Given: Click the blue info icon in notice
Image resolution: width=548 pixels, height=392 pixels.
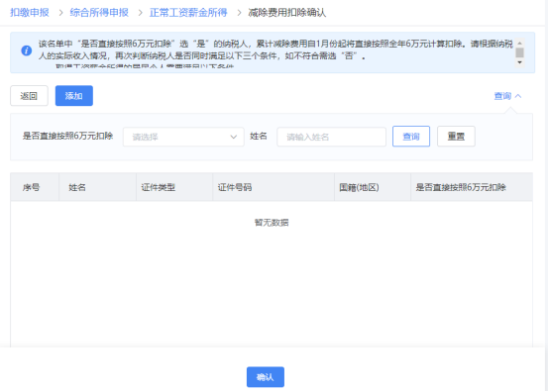Looking at the screenshot, I should pos(26,50).
